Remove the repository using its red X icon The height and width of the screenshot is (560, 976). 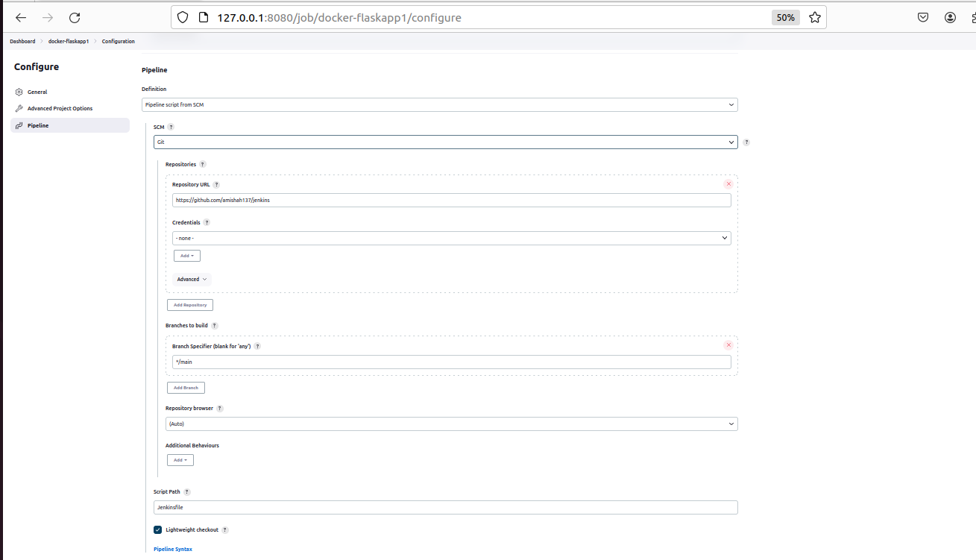(728, 183)
